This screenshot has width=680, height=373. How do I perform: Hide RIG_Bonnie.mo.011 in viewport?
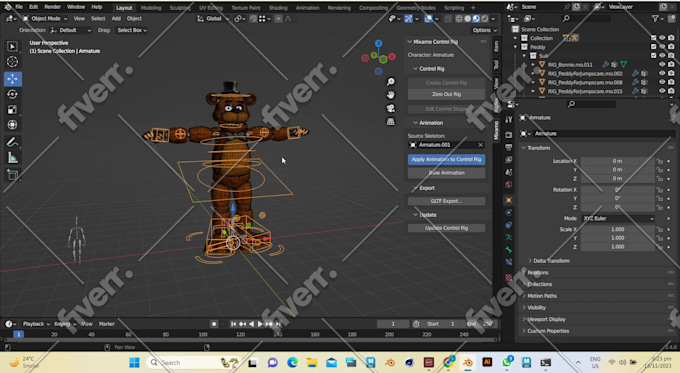[x=662, y=65]
